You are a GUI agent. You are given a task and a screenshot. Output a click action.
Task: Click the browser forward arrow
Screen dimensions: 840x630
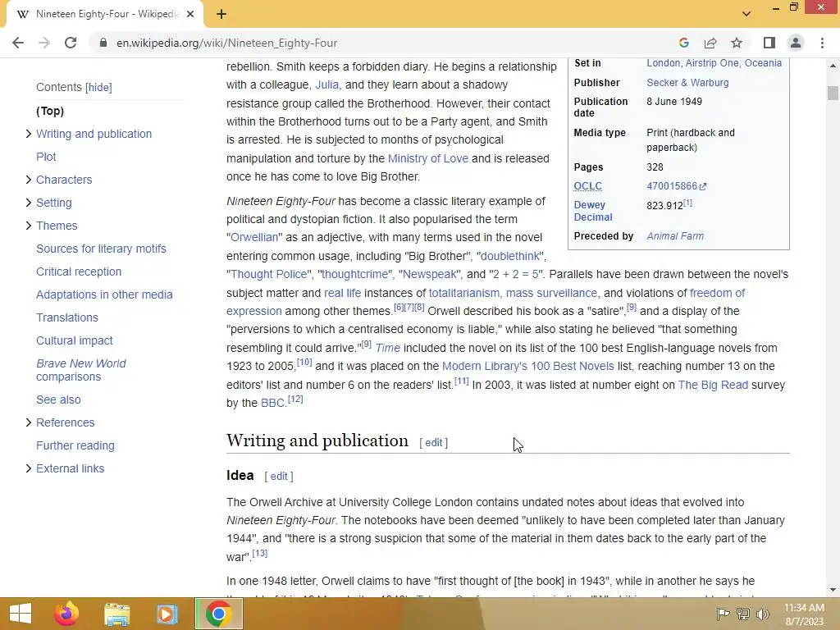44,43
